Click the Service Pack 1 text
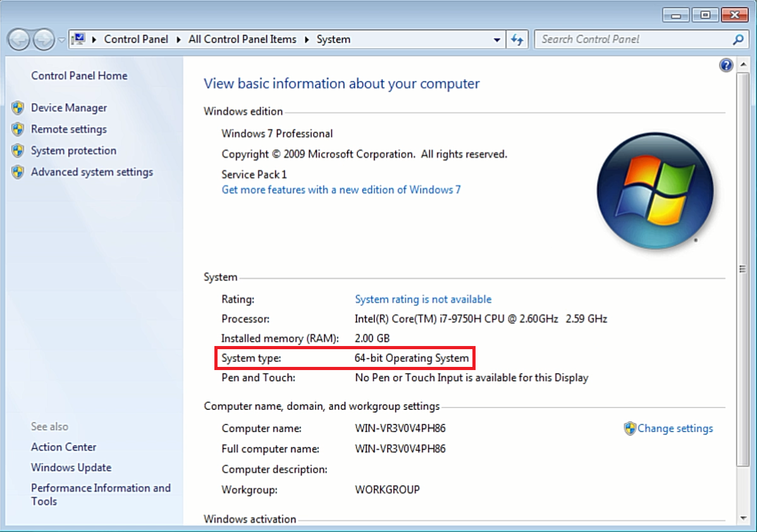Viewport: 757px width, 532px height. (x=254, y=175)
